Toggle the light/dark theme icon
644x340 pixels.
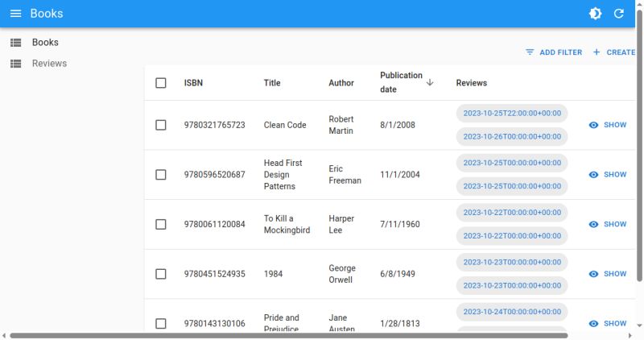595,14
